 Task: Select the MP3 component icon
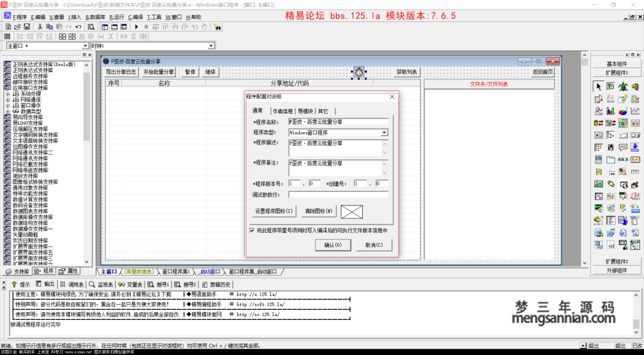pyautogui.click(x=635, y=209)
